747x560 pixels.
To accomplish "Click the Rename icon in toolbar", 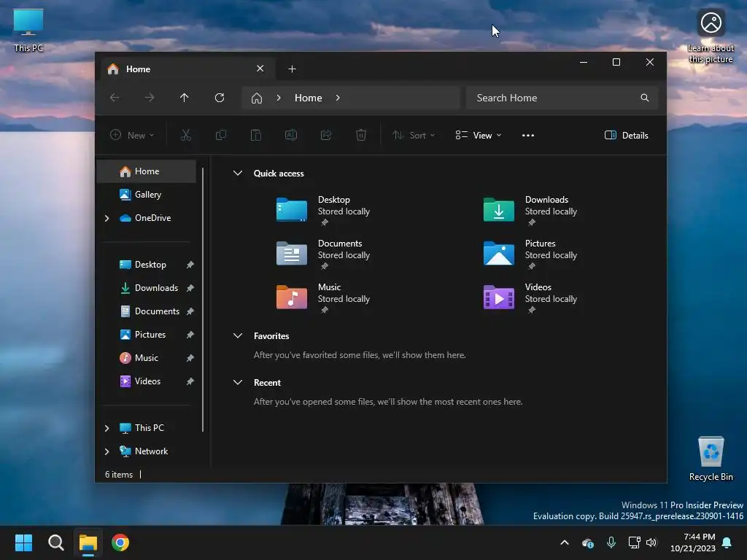I will (291, 135).
